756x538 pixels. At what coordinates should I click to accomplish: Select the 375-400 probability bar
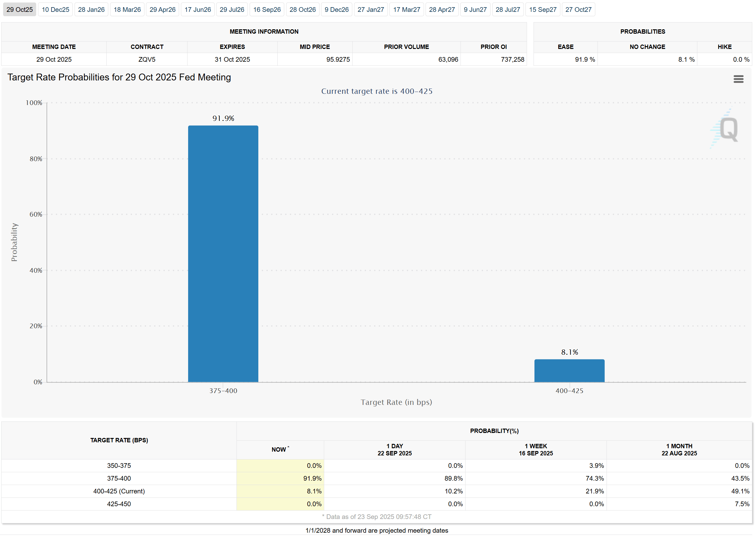click(x=223, y=252)
